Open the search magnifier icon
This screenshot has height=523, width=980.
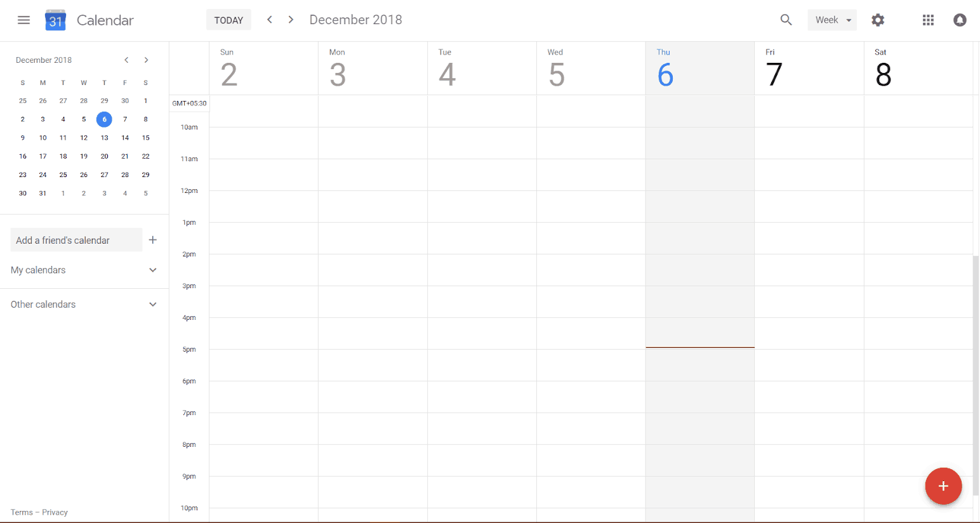tap(786, 20)
